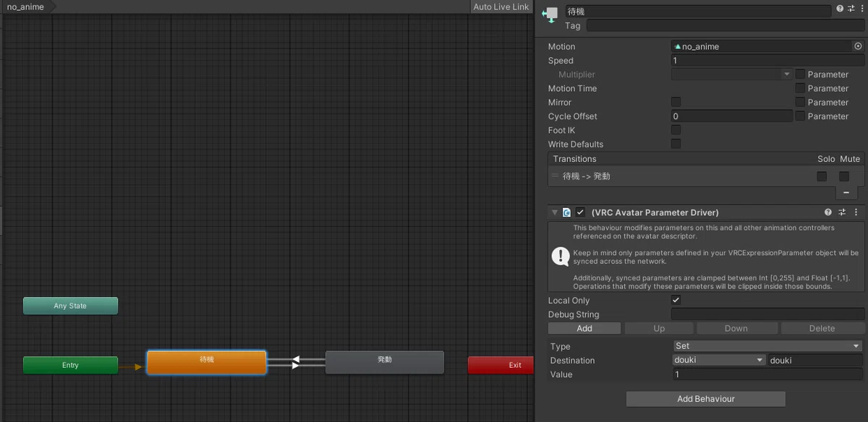Select the transition arrows between 待機 and 発動
868x422 pixels.
tap(296, 362)
